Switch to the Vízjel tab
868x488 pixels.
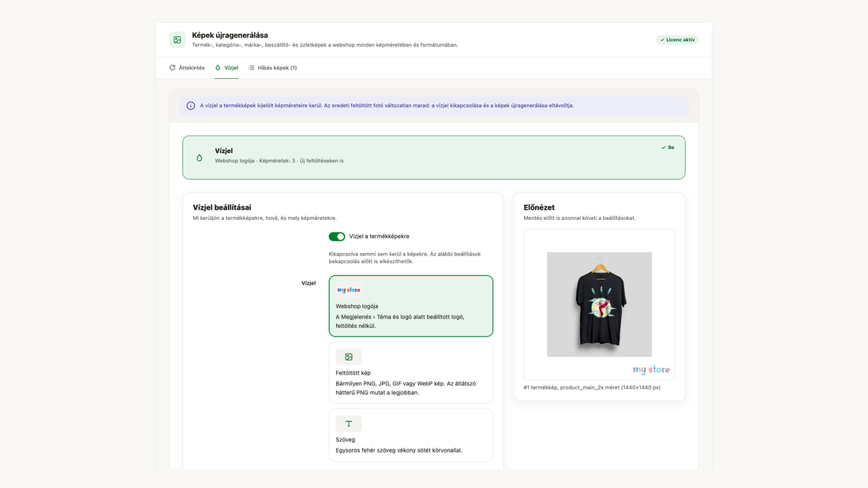click(x=226, y=68)
